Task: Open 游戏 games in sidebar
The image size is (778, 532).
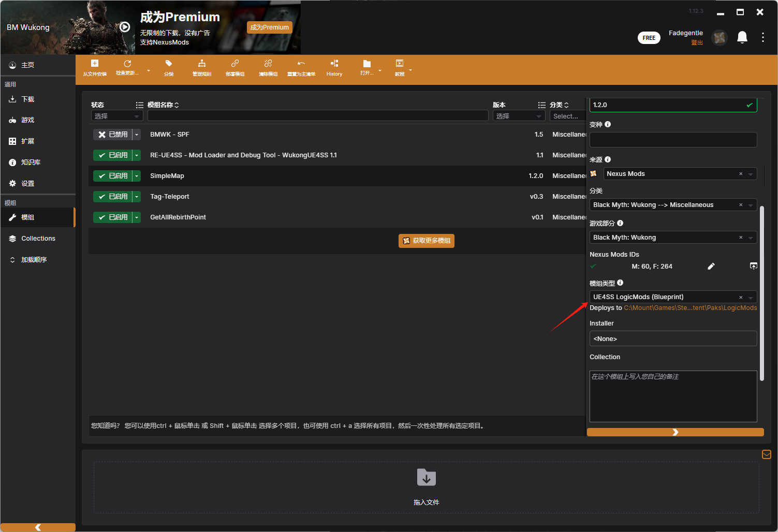Action: 38,120
